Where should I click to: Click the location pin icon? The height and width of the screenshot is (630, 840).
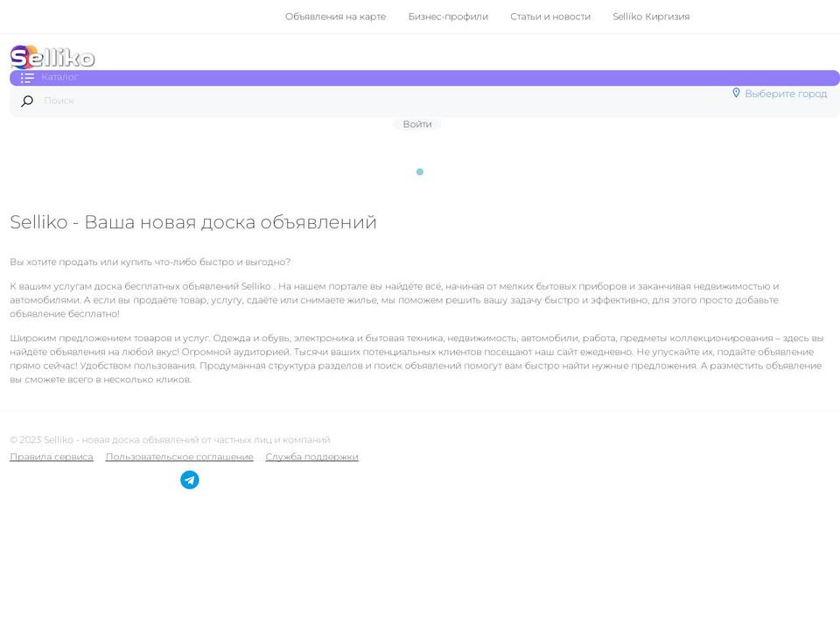click(x=736, y=94)
